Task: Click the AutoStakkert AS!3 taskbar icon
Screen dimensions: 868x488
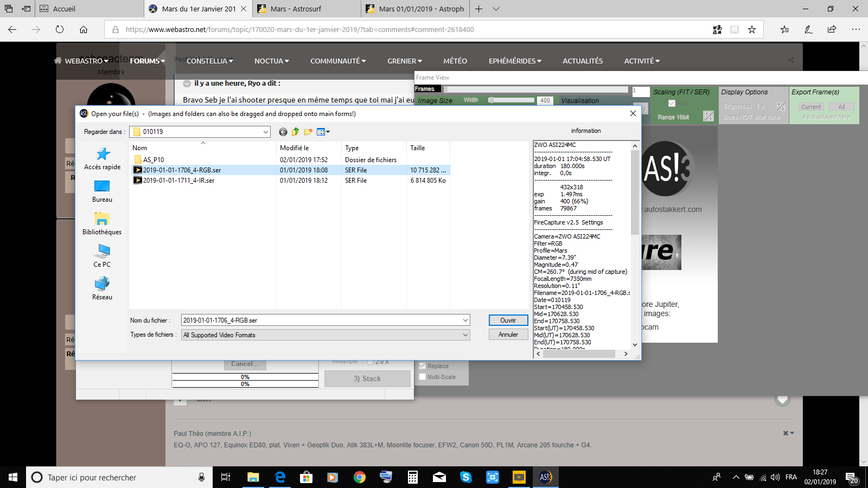Action: click(x=545, y=477)
